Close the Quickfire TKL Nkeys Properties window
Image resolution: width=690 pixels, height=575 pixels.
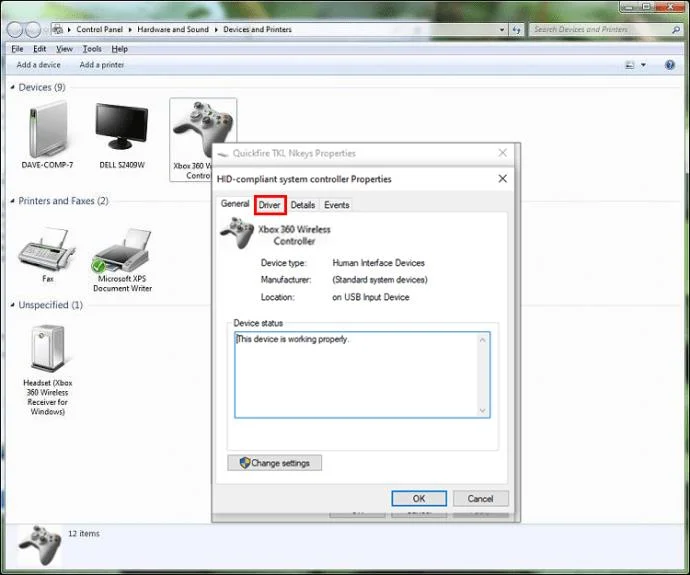click(503, 153)
